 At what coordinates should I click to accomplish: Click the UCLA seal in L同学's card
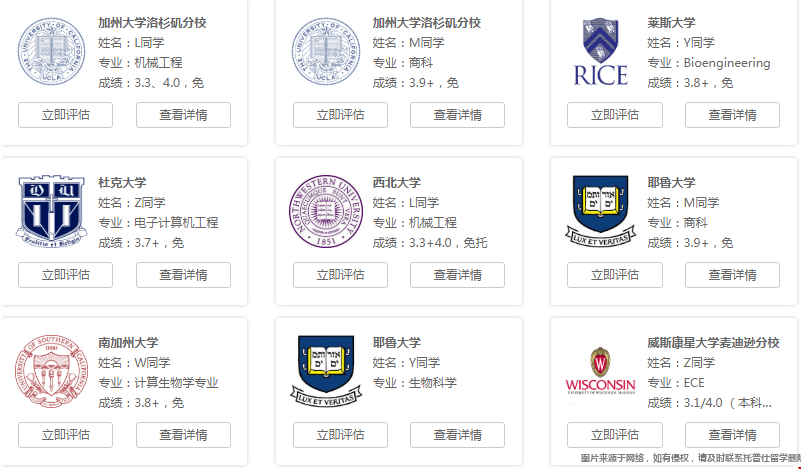point(52,52)
